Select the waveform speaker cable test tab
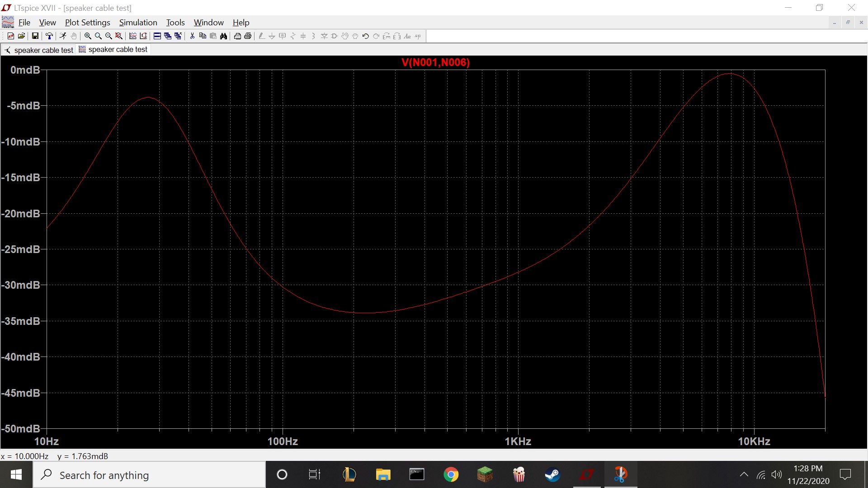The image size is (868, 488). [x=113, y=50]
